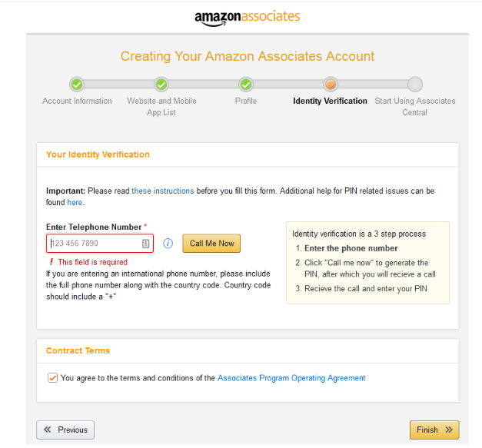482x448 pixels.
Task: Select the Profile step green checkmark
Action: pos(246,85)
